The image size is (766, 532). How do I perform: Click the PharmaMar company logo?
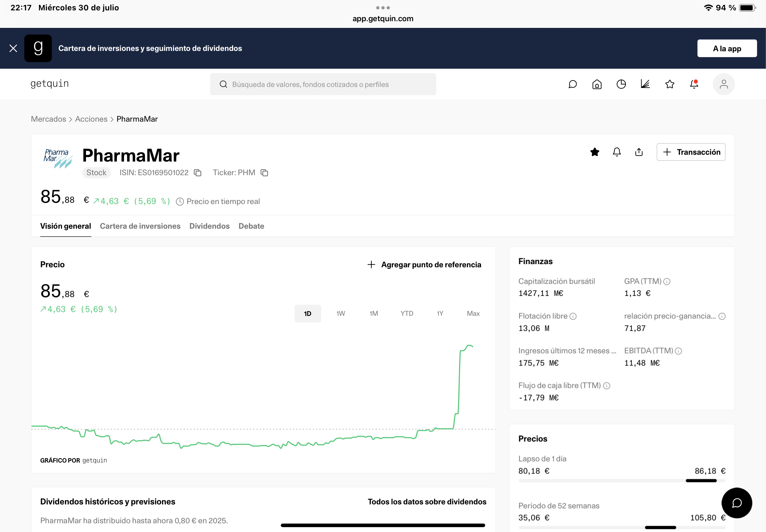click(x=58, y=158)
